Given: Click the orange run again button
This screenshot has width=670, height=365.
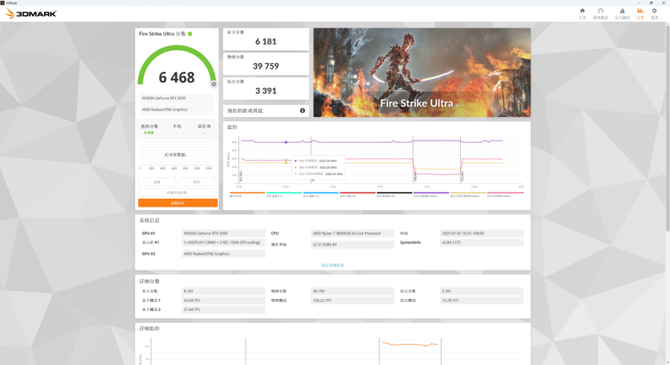Looking at the screenshot, I should [178, 203].
